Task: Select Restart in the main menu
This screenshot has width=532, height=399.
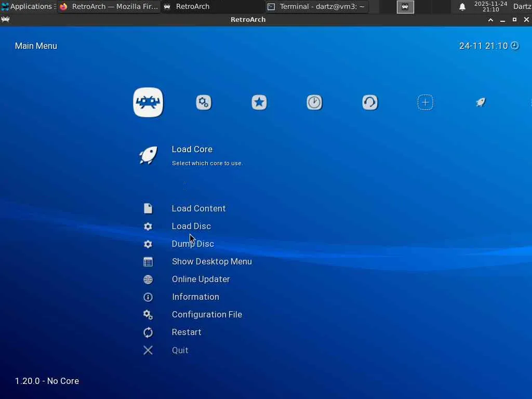Action: [187, 332]
